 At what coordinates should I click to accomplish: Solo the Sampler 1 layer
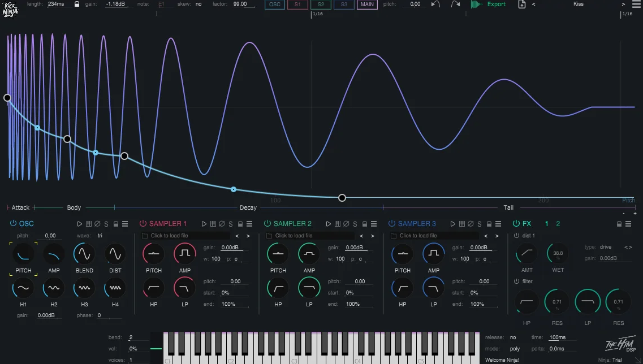point(231,224)
